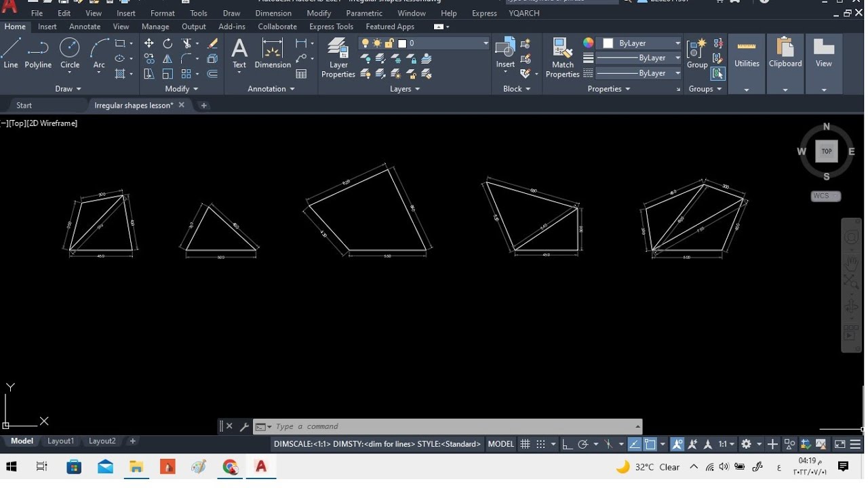The image size is (868, 488).
Task: Select the Scale tool
Action: [x=167, y=74]
